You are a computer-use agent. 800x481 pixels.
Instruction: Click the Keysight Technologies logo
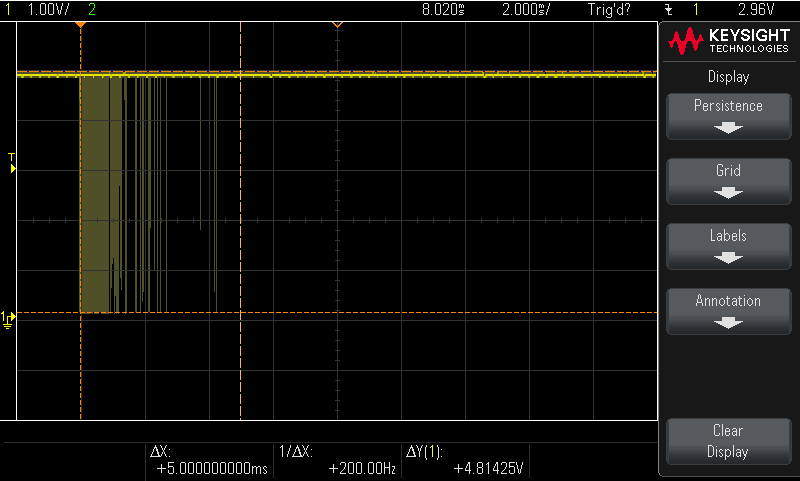pos(727,41)
